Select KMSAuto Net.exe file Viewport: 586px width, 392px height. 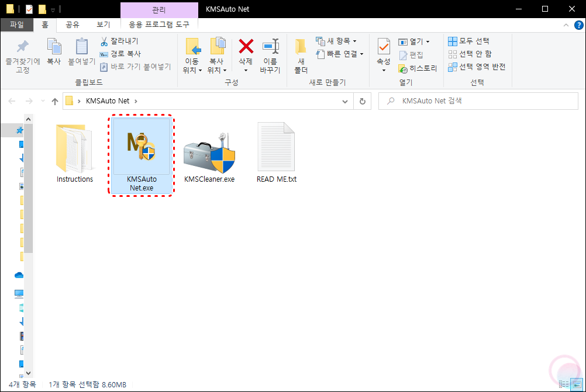click(142, 155)
